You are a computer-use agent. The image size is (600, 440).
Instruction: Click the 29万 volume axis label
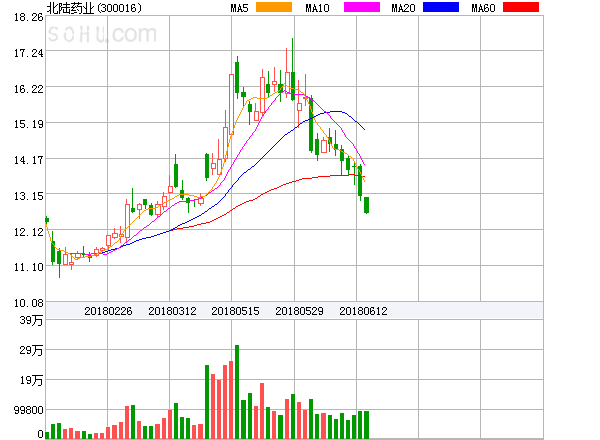point(31,350)
